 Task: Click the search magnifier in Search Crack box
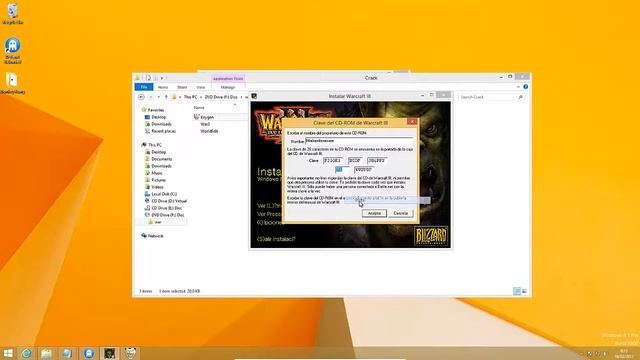(520, 97)
